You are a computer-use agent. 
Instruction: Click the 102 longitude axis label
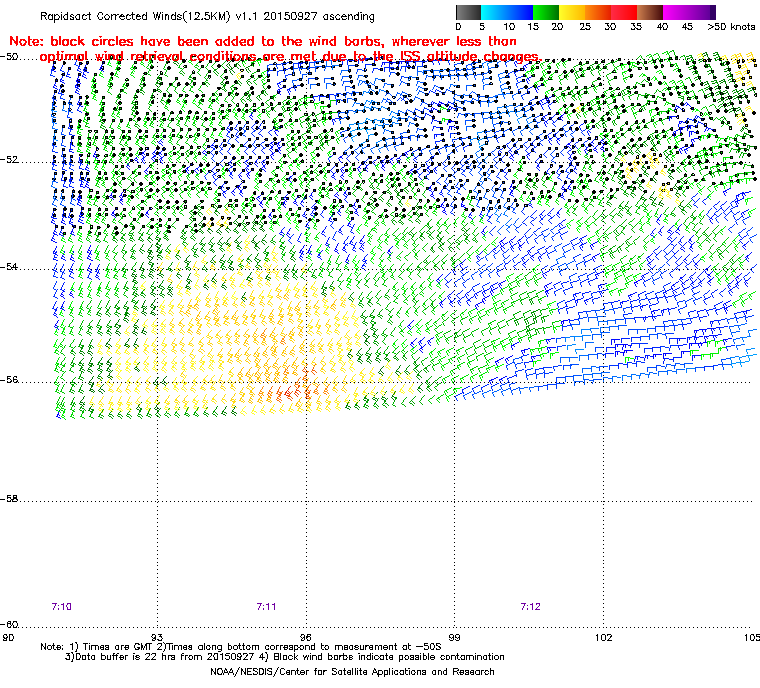[603, 637]
